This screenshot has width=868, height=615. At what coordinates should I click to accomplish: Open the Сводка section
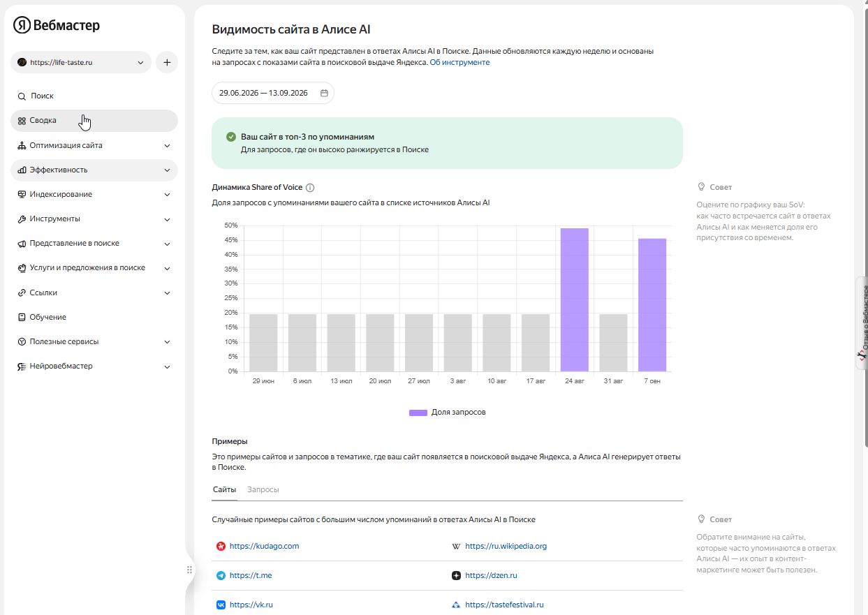(94, 120)
